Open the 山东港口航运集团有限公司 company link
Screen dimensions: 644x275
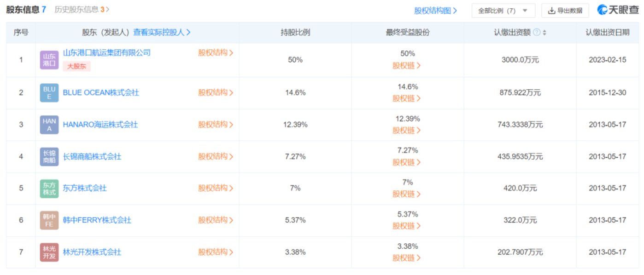click(107, 53)
